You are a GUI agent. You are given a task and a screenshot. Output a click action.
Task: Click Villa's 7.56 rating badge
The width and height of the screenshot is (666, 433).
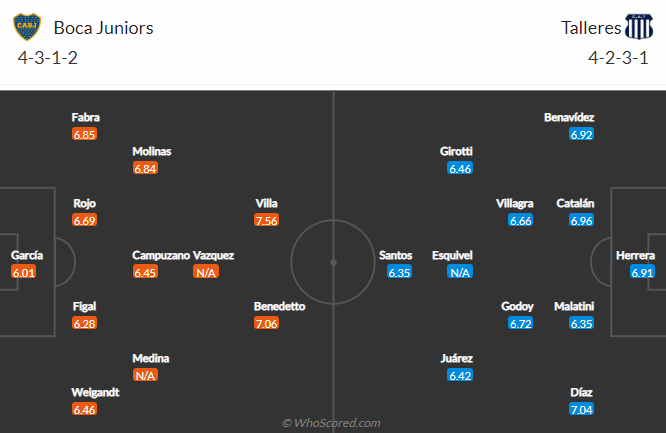click(267, 221)
